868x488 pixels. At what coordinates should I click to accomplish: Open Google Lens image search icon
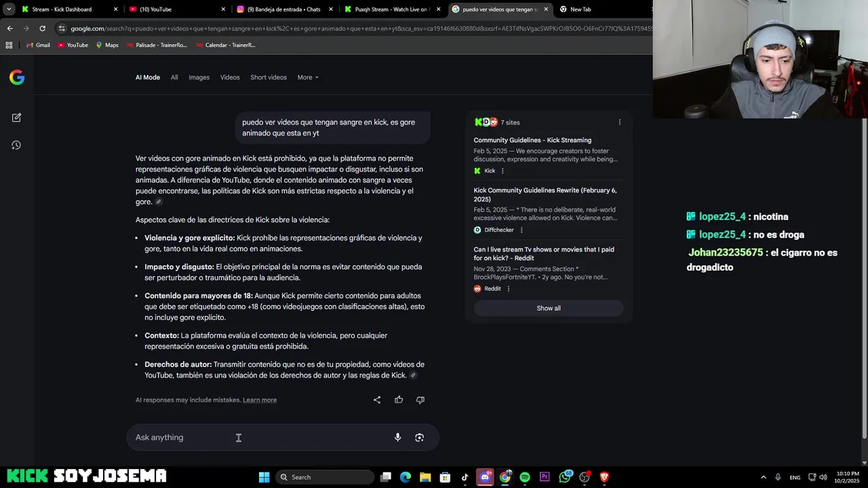point(419,437)
